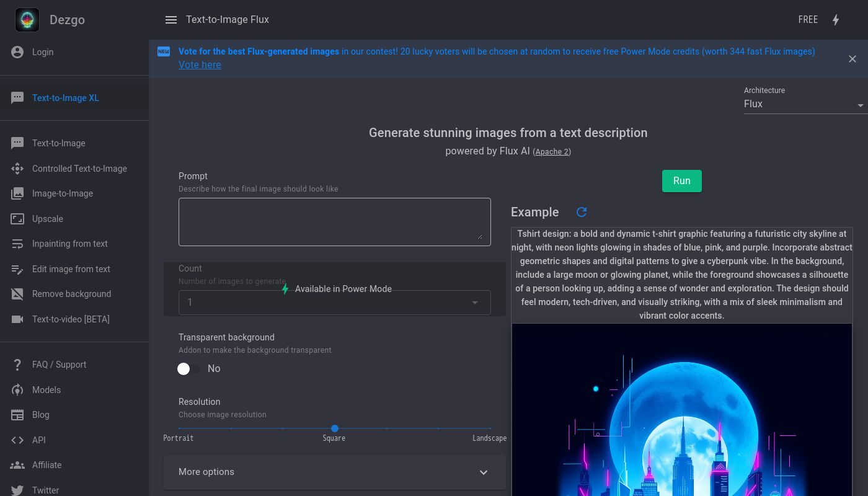Click the Image-to-Image icon
The width and height of the screenshot is (868, 496).
tap(17, 193)
